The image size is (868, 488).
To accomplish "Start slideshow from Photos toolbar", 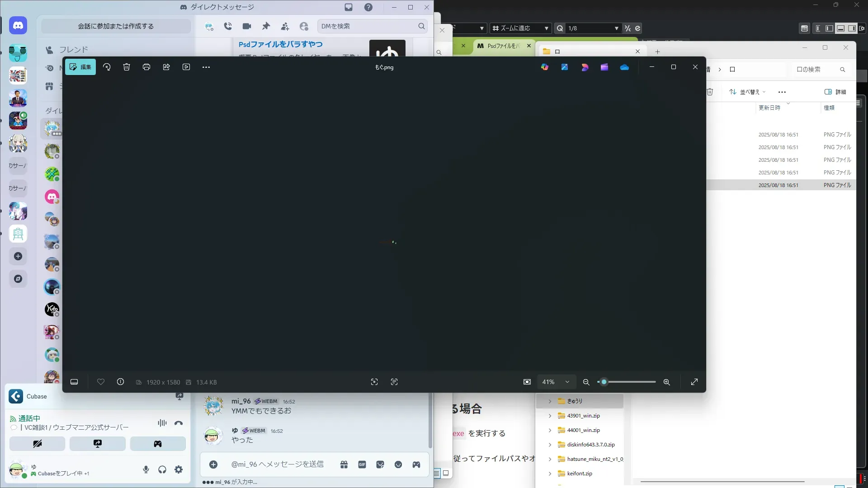I will coord(186,67).
